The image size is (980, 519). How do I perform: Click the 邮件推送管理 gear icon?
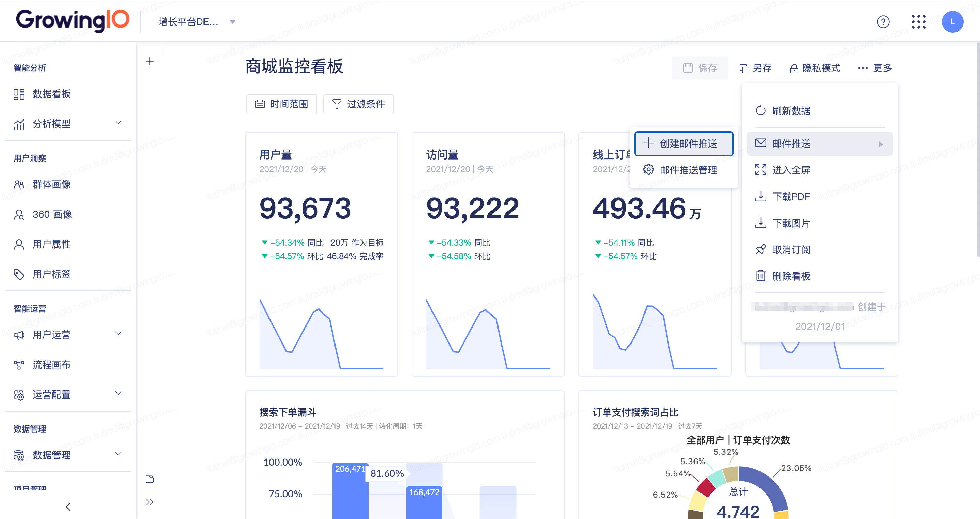coord(648,170)
